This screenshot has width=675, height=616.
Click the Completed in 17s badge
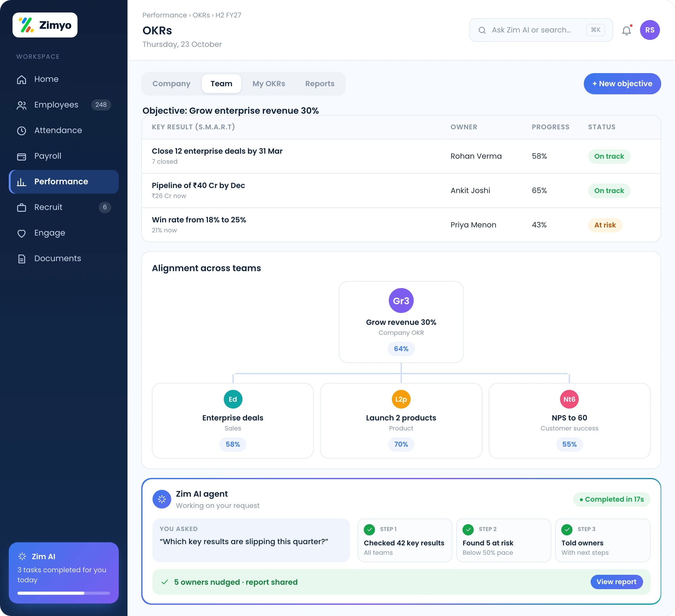611,499
